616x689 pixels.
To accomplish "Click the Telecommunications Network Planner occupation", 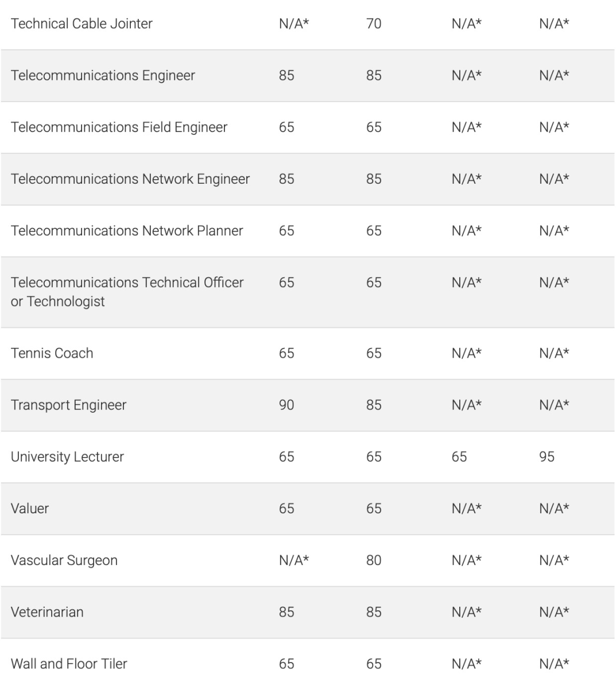I will tap(127, 230).
